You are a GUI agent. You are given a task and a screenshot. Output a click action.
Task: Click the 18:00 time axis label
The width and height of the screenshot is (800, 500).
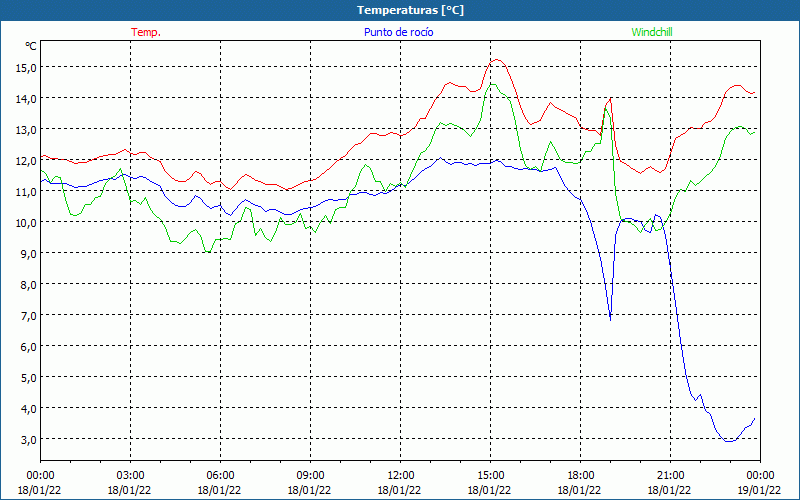581,476
